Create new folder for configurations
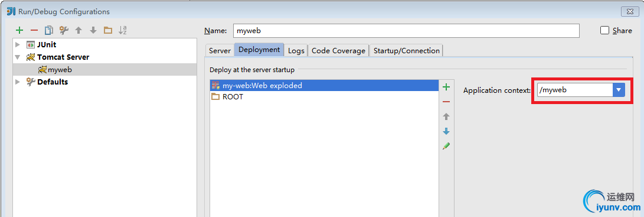 pos(108,30)
